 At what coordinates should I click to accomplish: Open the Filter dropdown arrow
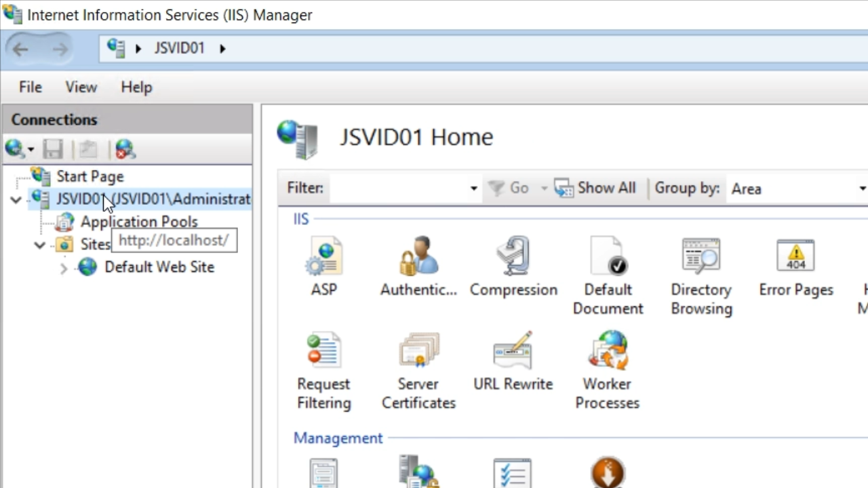click(x=473, y=188)
